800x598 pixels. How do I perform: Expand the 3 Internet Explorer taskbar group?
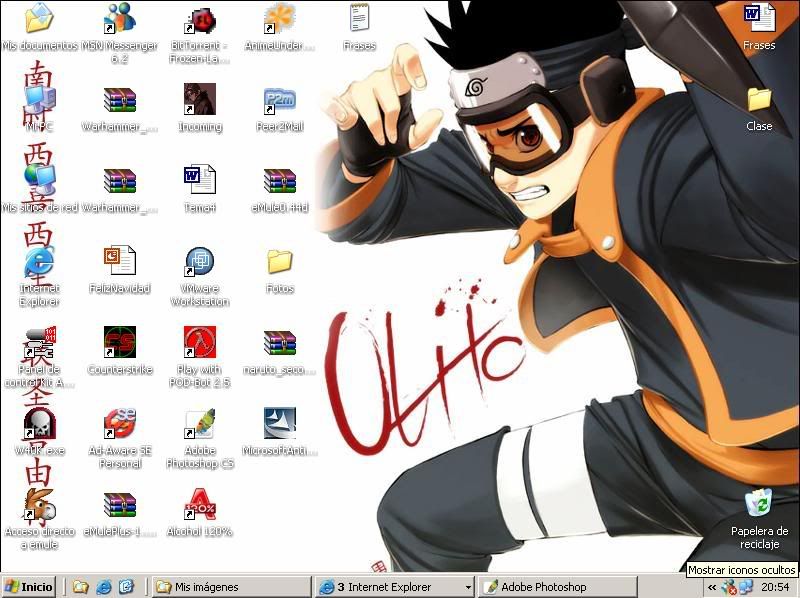click(394, 587)
